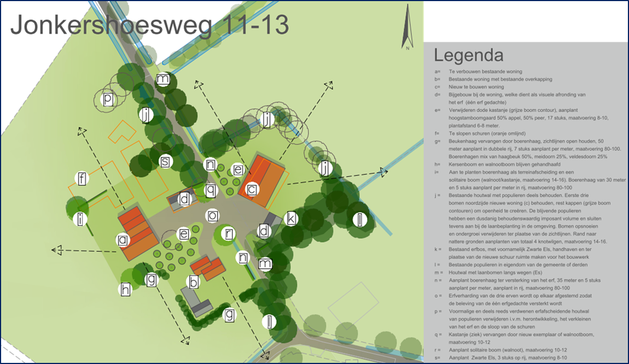Viewport: 629px width, 364px height.
Task: Select the 'm' marker just below 'n' and 'd'
Action: tap(265, 263)
